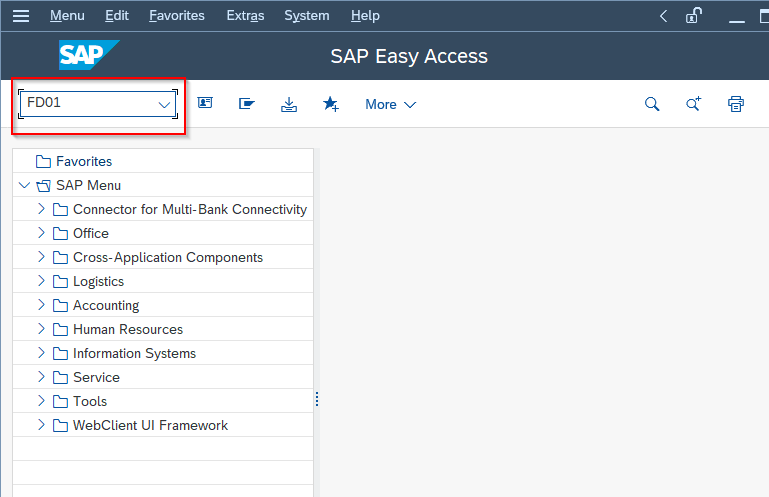769x497 pixels.
Task: Click Connector for Multi-Bank folder icon
Action: click(x=60, y=209)
